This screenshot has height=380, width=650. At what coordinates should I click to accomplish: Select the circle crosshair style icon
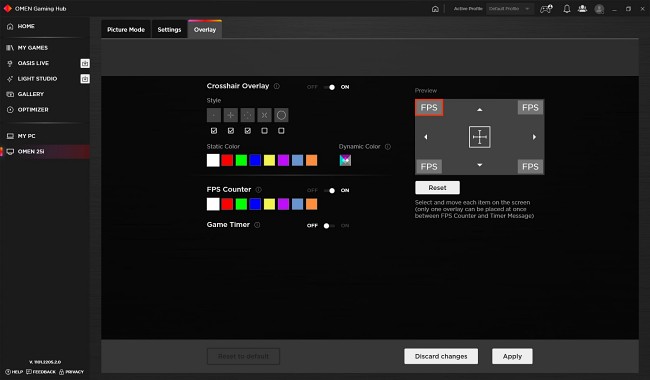pos(281,115)
